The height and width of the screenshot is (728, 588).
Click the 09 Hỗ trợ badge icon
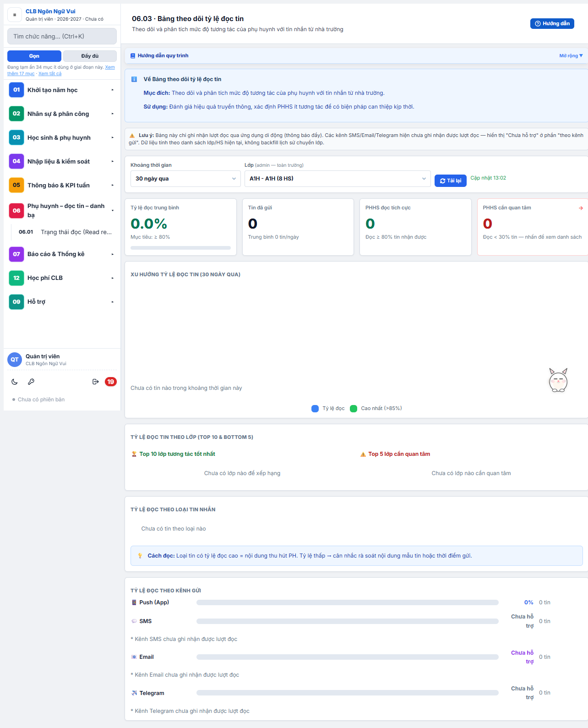click(16, 301)
